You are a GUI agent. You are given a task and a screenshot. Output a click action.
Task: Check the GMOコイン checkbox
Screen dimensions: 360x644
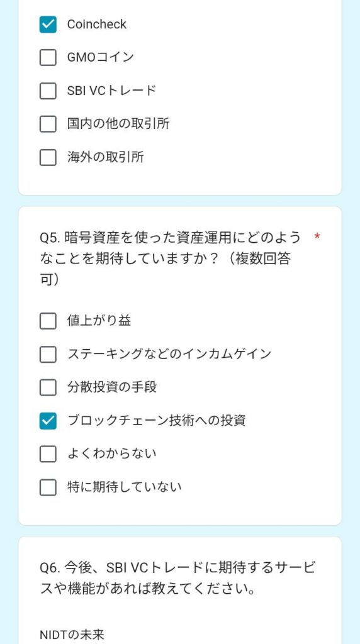click(48, 57)
